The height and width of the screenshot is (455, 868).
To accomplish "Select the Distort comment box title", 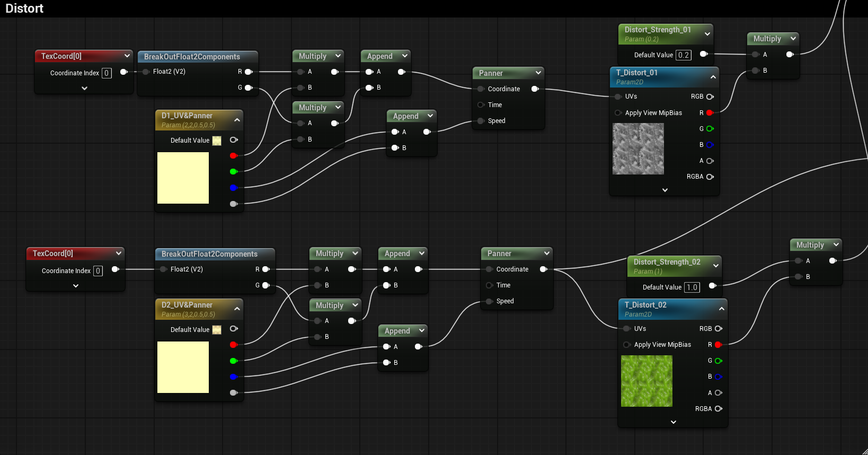I will (x=24, y=8).
